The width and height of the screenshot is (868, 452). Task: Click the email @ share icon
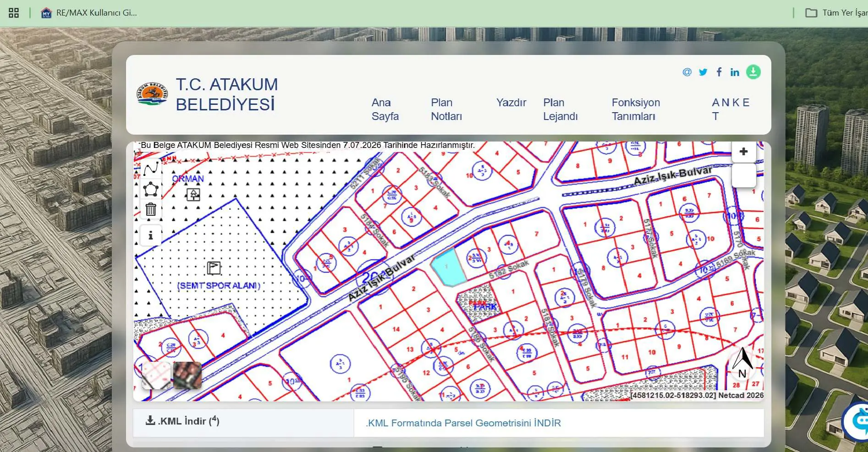point(687,72)
